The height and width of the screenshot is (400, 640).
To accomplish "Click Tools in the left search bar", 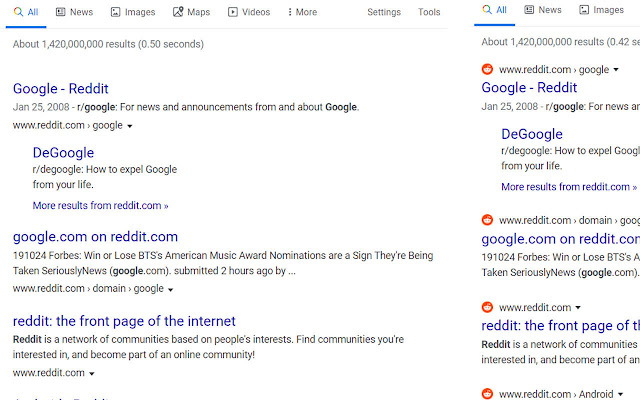I will coord(429,12).
